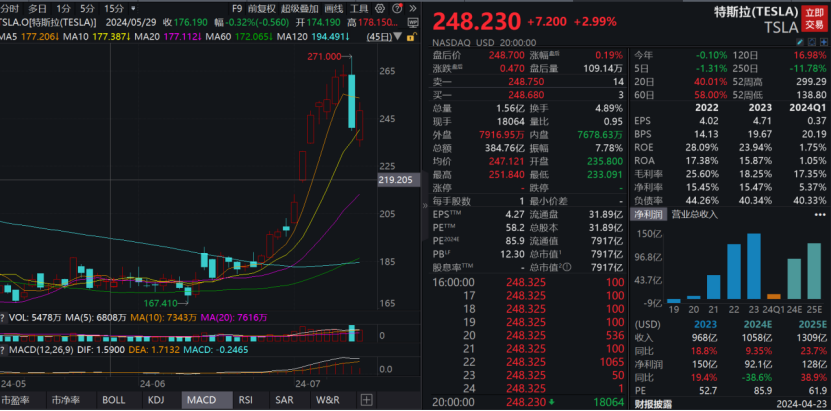Viewport: 831px width, 411px height.
Task: Select the 1分 period
Action: click(63, 8)
